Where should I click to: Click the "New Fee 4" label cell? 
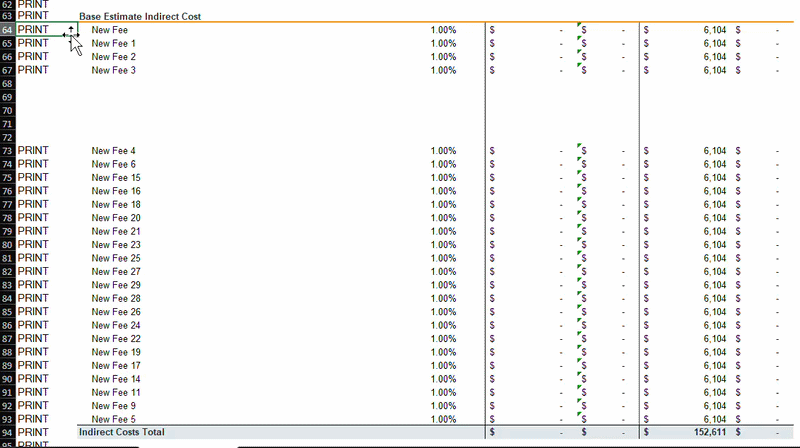tap(113, 151)
